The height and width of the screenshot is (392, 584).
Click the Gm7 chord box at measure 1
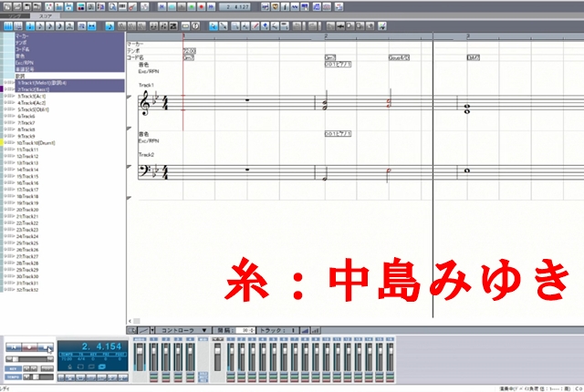pyautogui.click(x=189, y=57)
